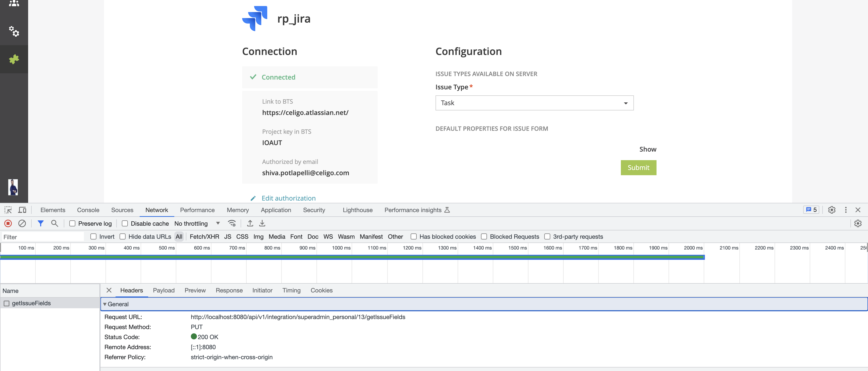Check the Invert filter option
This screenshot has width=868, height=371.
click(93, 236)
